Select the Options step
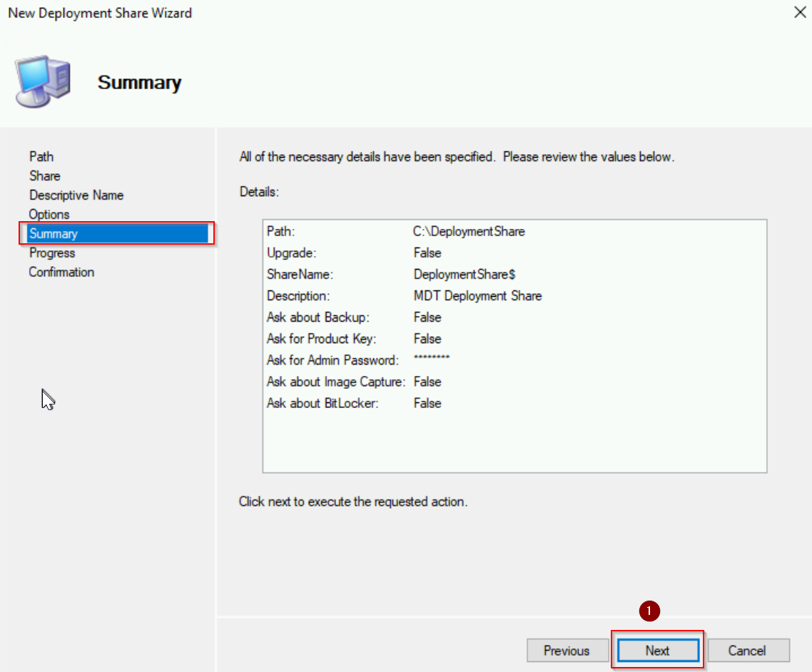Screen dimensions: 812x672 coord(49,214)
